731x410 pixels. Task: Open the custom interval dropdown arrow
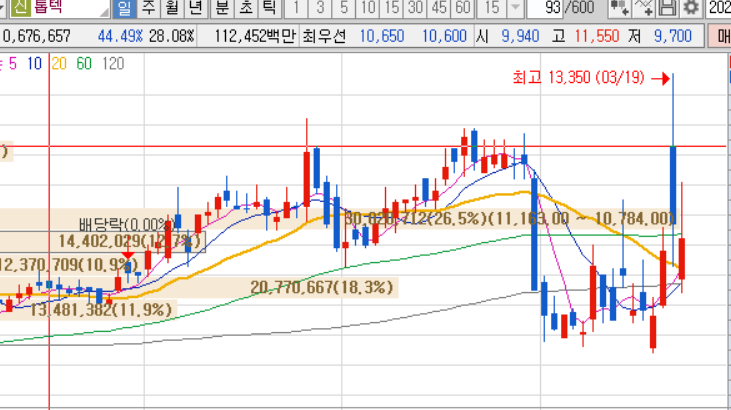click(x=515, y=7)
